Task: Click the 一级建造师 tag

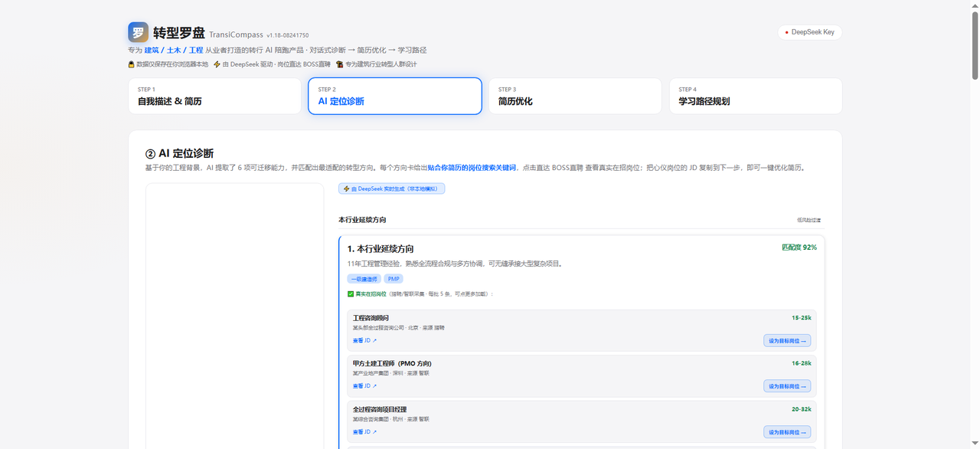Action: [364, 279]
